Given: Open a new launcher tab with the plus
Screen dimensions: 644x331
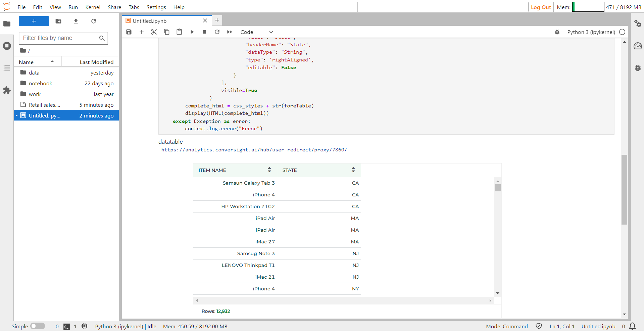Looking at the screenshot, I should pos(217,20).
